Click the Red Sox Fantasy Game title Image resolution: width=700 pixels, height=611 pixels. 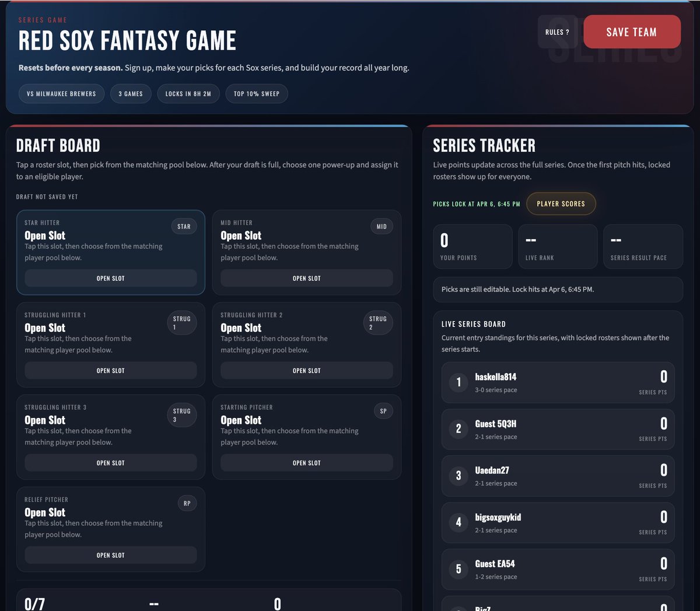127,41
